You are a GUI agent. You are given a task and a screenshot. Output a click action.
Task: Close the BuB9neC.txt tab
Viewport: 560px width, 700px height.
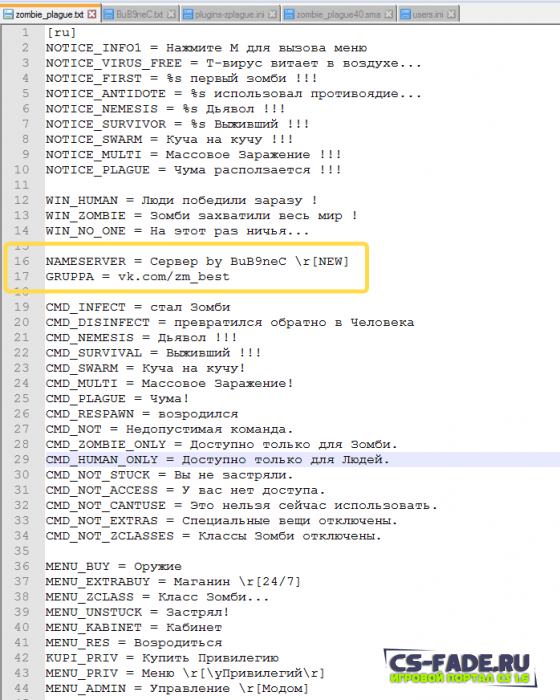coord(171,14)
